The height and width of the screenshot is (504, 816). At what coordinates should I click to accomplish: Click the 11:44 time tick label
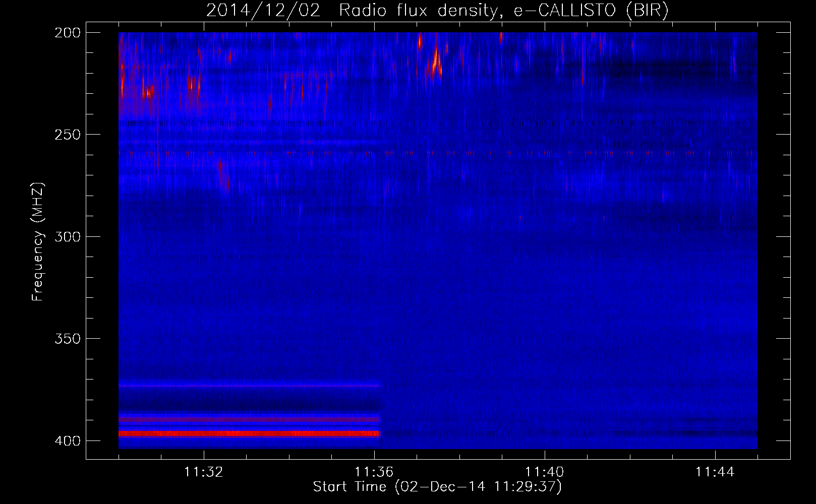pos(715,472)
